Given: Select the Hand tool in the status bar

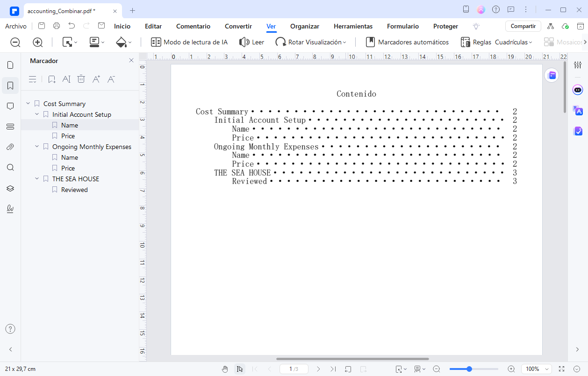Looking at the screenshot, I should [225, 369].
